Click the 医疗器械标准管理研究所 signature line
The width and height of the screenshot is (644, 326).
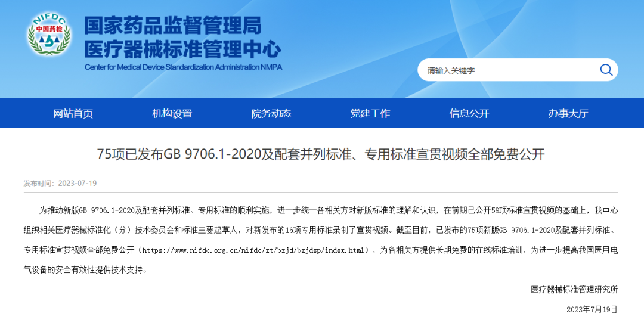click(574, 290)
